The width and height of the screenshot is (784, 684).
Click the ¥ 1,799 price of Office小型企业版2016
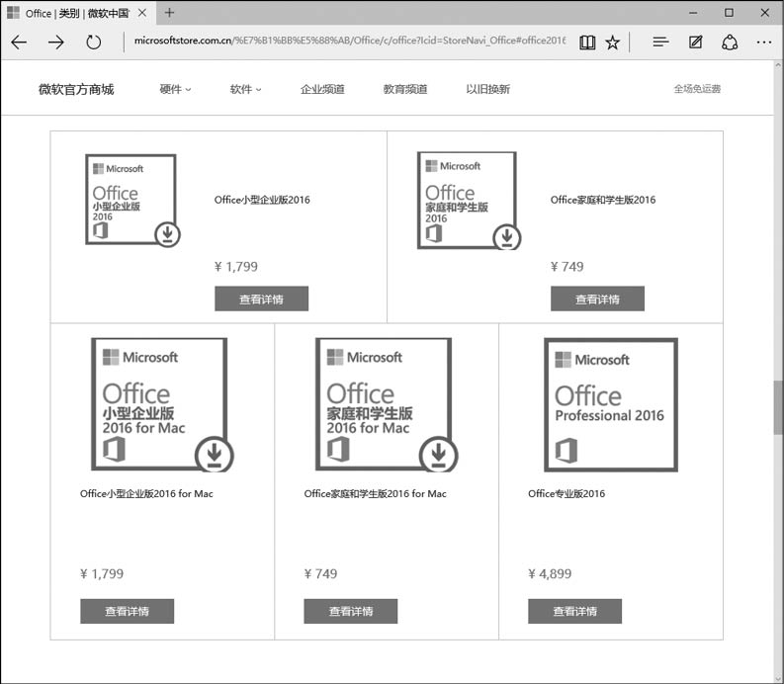coord(236,267)
